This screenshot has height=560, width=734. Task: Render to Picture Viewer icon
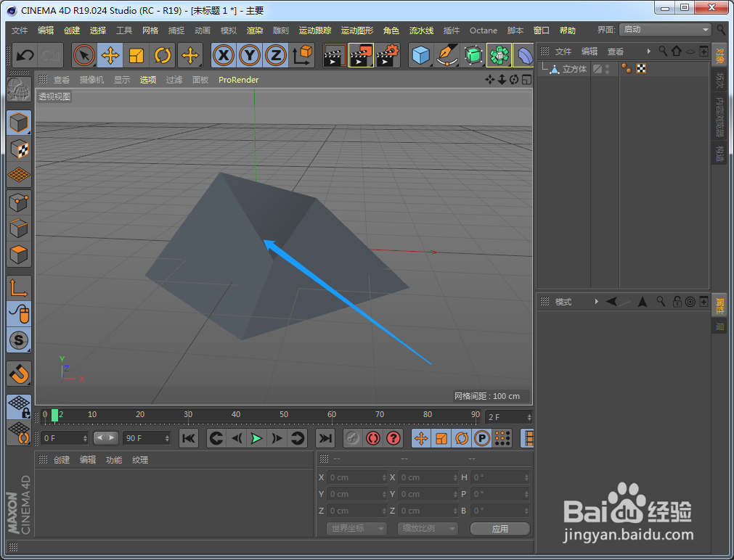pyautogui.click(x=362, y=56)
